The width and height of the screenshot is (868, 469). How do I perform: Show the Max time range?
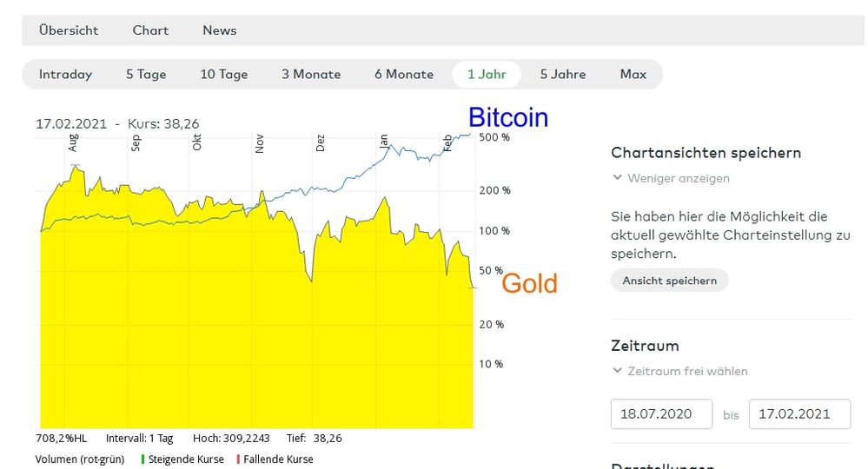tap(633, 75)
